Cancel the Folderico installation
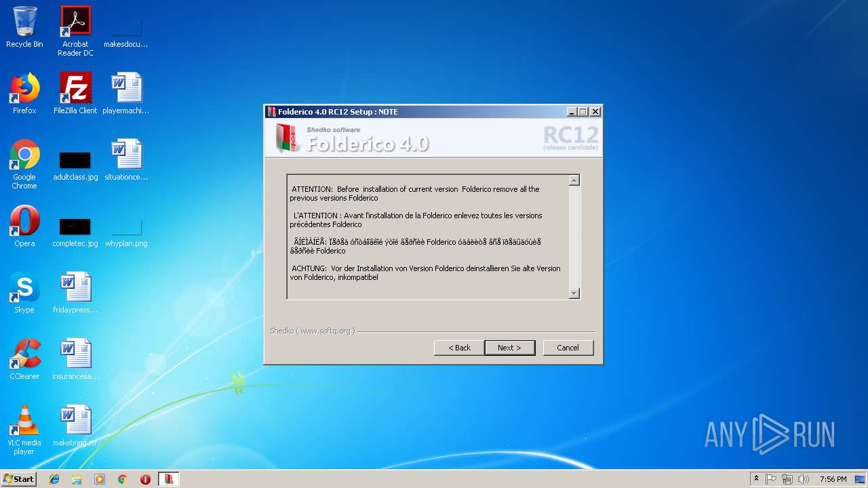Viewport: 868px width, 488px height. (568, 348)
